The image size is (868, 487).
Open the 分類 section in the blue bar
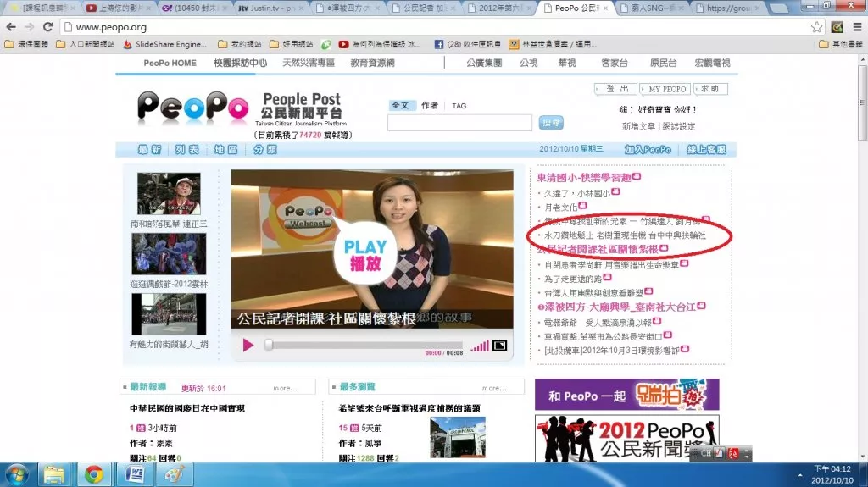coord(265,149)
